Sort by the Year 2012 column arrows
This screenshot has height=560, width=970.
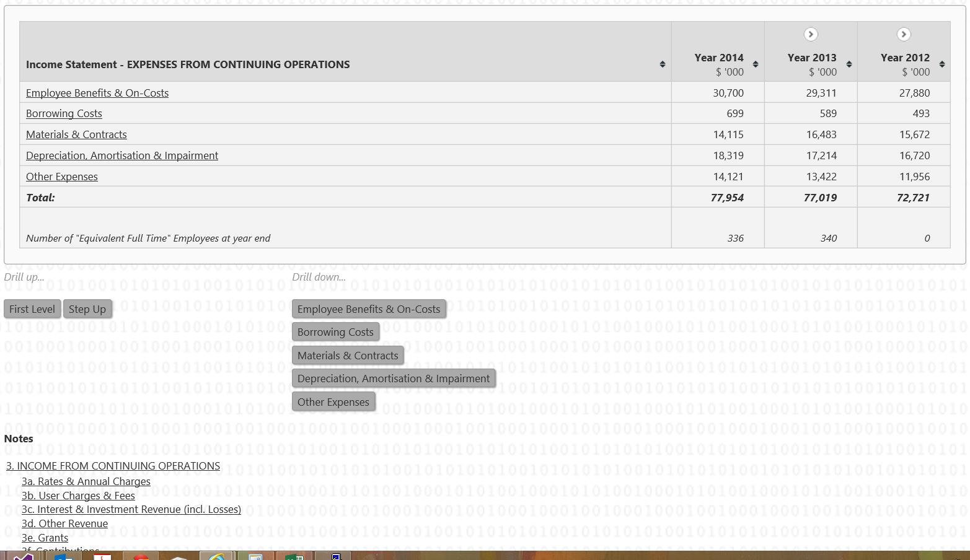tap(941, 64)
